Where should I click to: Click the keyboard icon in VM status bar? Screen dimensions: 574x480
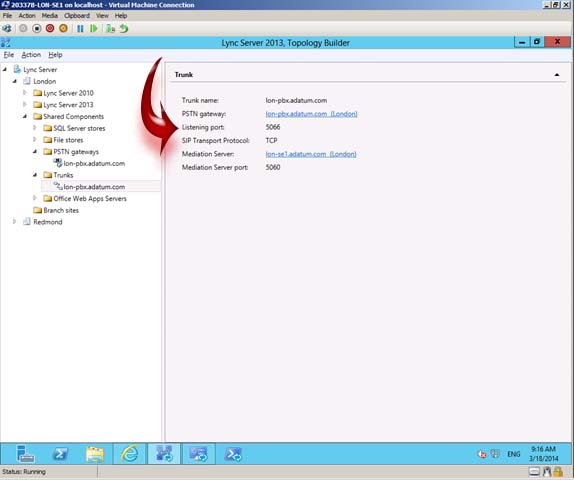point(534,472)
